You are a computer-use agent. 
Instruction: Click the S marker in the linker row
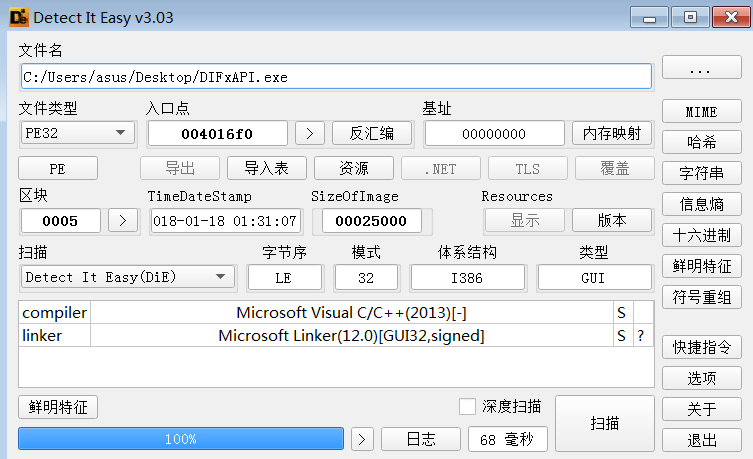click(621, 336)
